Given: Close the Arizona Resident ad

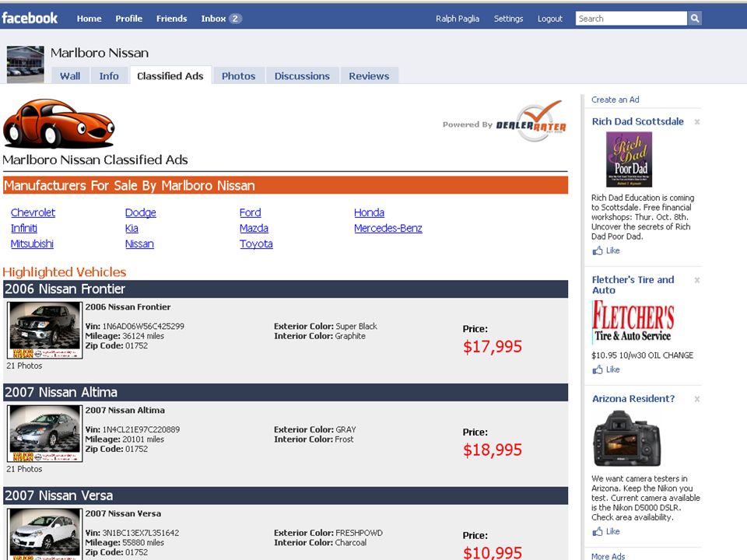Looking at the screenshot, I should (697, 399).
